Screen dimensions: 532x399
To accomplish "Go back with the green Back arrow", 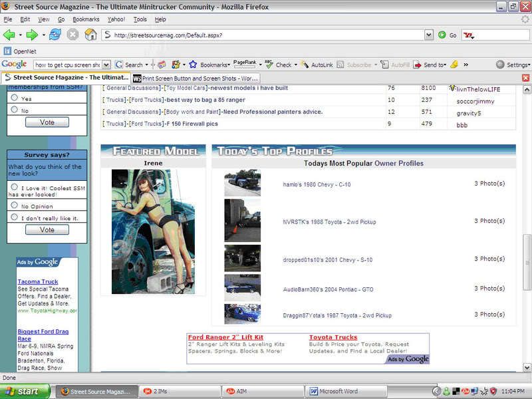I will pyautogui.click(x=9, y=35).
